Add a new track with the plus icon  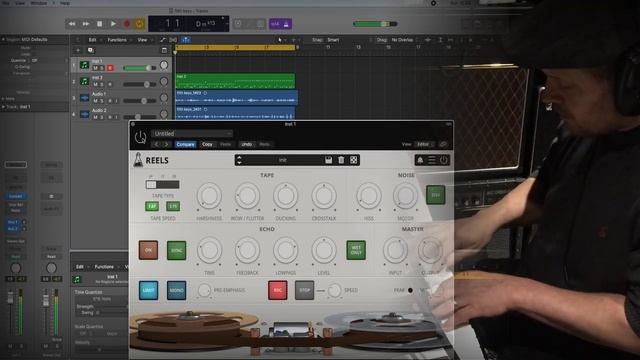pyautogui.click(x=78, y=50)
